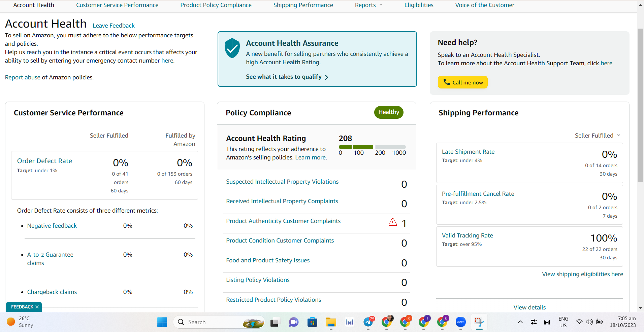Open the Teams Chat taskbar icon
644x332 pixels.
coord(294,322)
